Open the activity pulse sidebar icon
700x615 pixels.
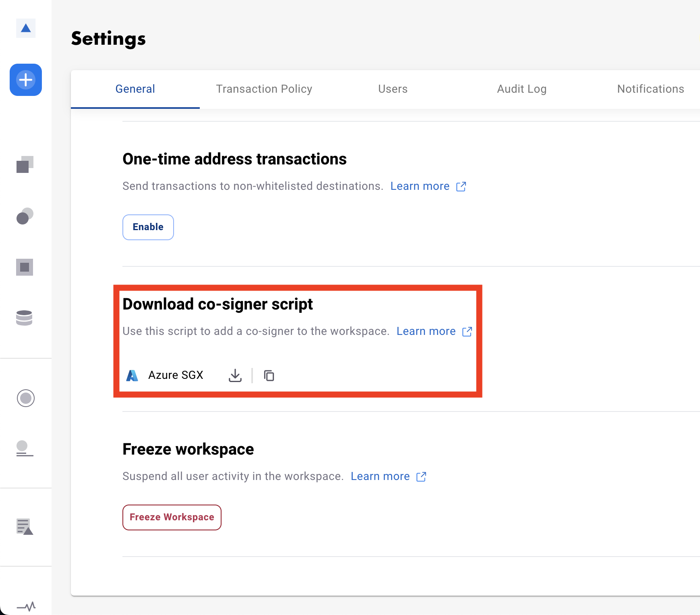coord(26,606)
